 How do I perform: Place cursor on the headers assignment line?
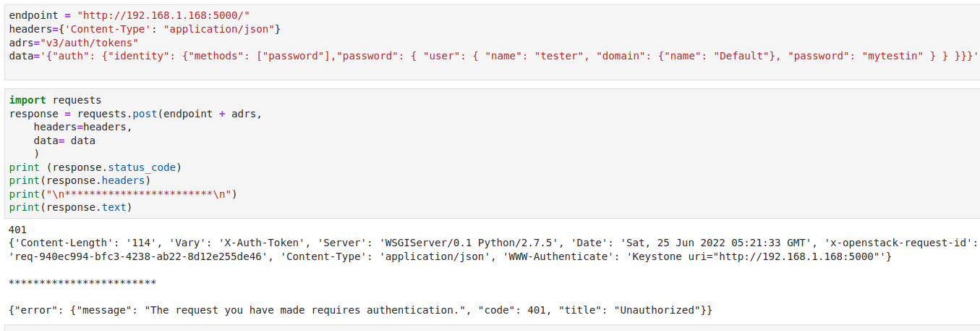[145, 28]
